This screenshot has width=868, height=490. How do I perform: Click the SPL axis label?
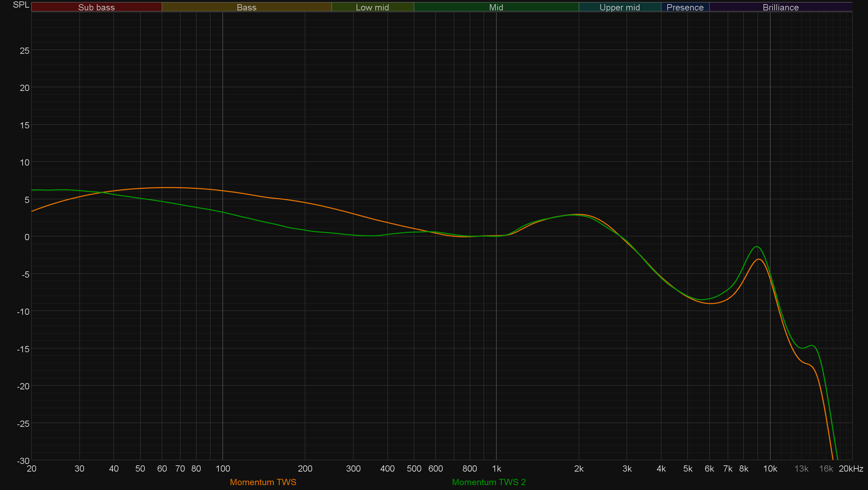point(21,5)
